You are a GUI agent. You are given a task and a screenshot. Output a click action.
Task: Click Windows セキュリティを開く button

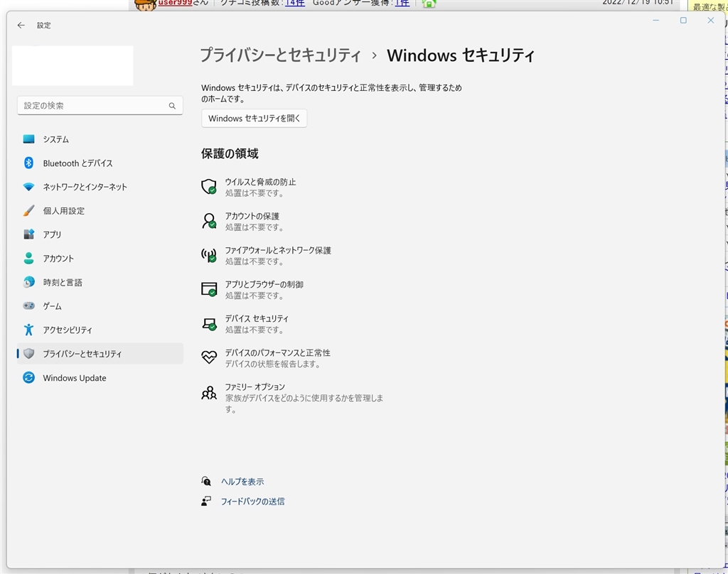254,119
